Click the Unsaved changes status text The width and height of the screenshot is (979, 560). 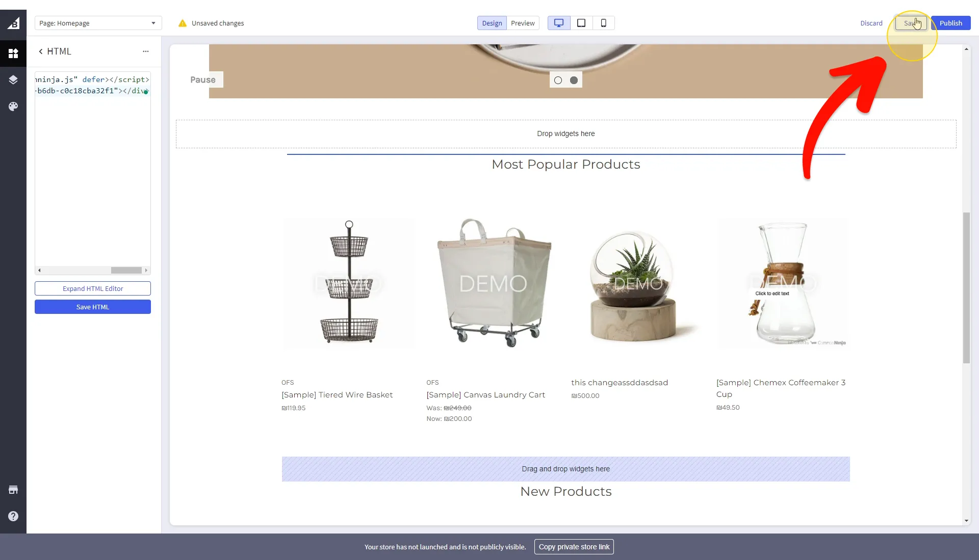pyautogui.click(x=218, y=23)
